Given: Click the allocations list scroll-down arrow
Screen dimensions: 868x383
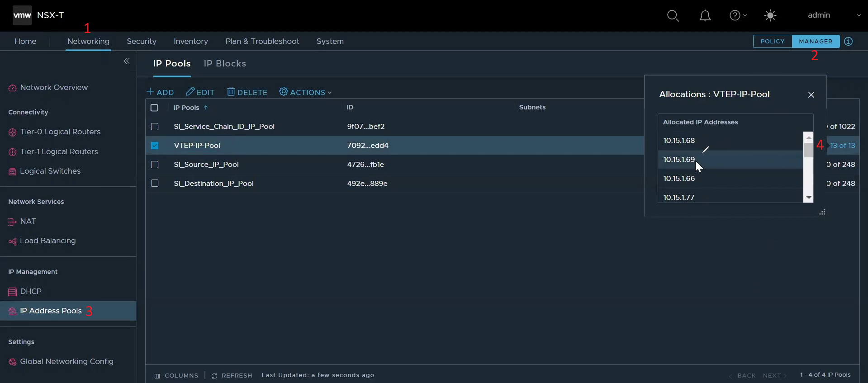Looking at the screenshot, I should (x=808, y=198).
